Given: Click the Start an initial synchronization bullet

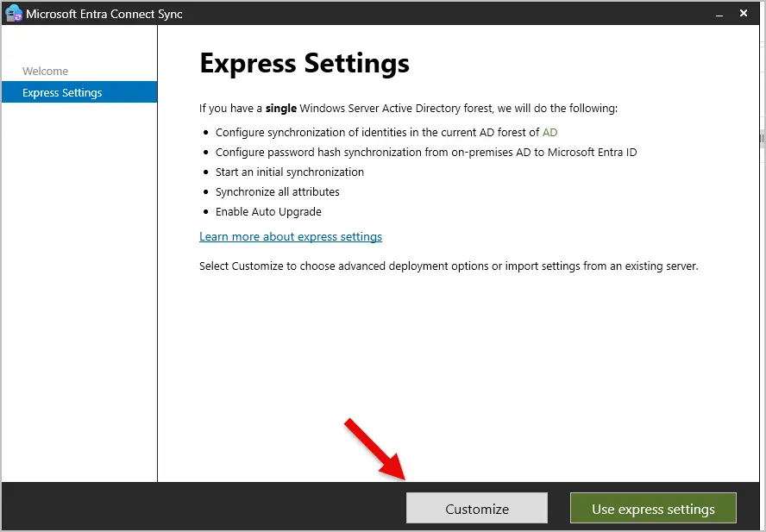Looking at the screenshot, I should point(290,172).
